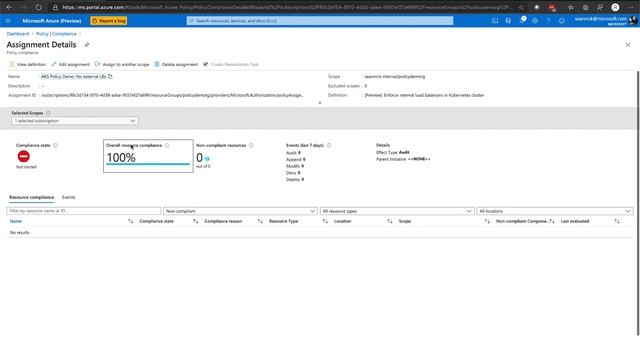The width and height of the screenshot is (640, 360).
Task: Open the notifications bell icon
Action: click(522, 20)
